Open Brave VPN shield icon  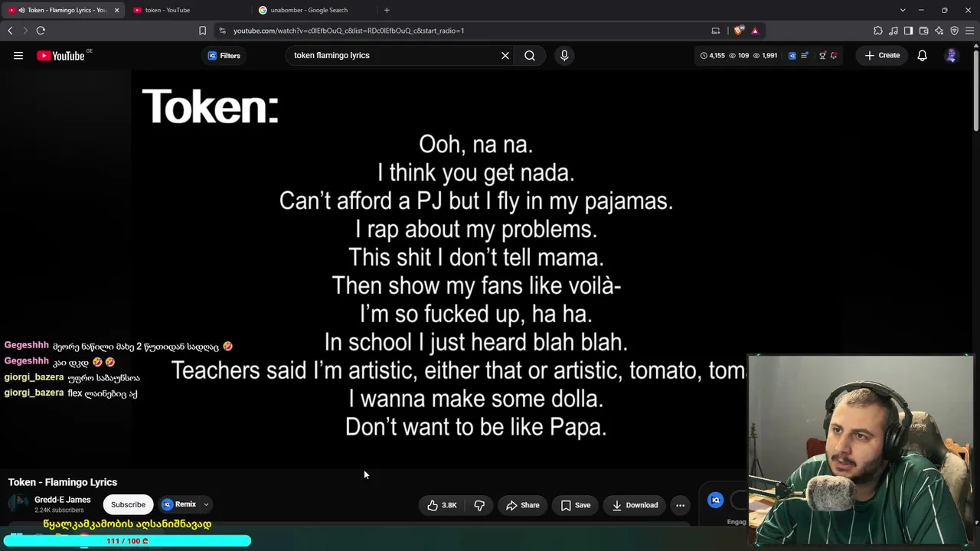point(955,31)
